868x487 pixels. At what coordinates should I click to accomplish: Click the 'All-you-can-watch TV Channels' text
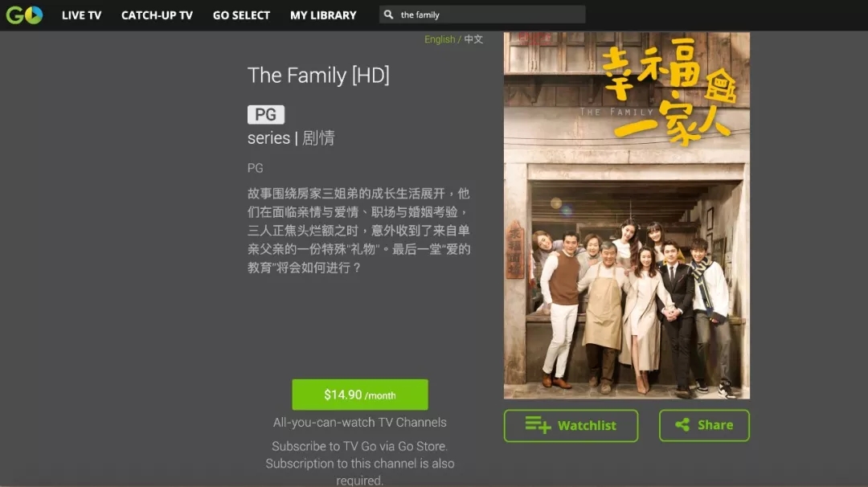[x=360, y=422]
